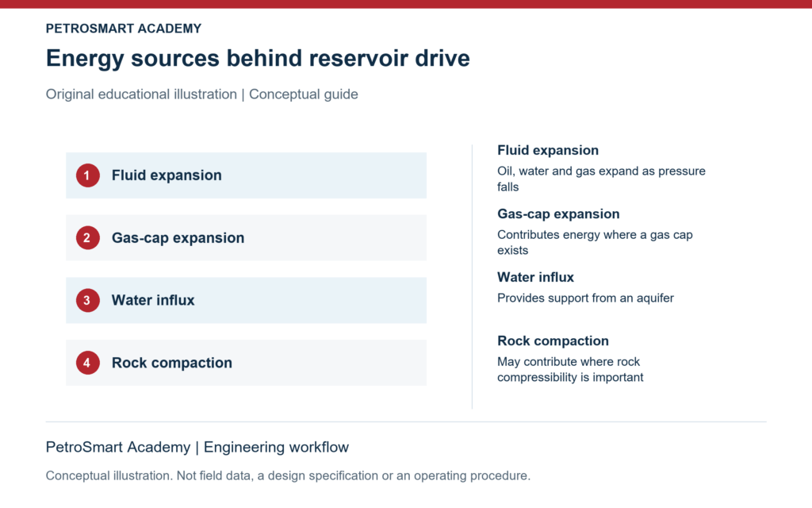Select the Fluid expansion list row label
Image resolution: width=812 pixels, height=508 pixels.
(167, 175)
